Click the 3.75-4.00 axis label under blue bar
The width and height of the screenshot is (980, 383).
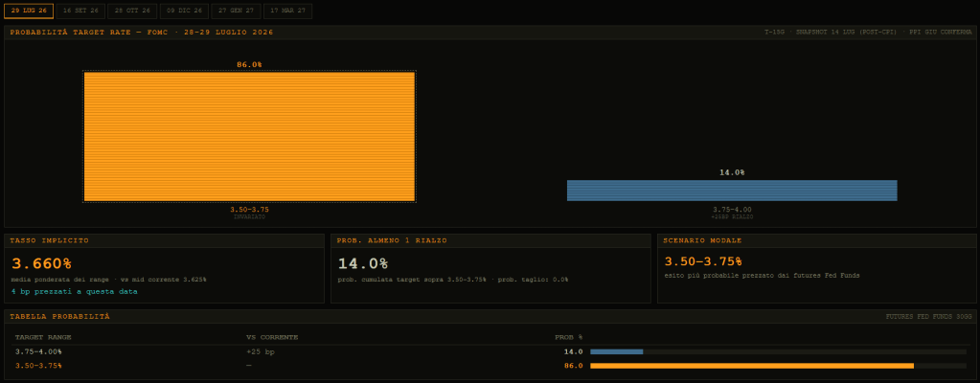[x=732, y=210]
